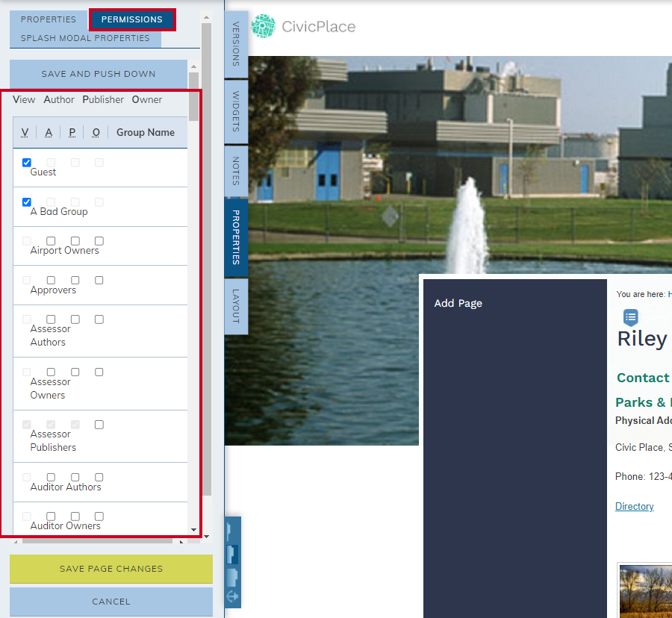Check Owner permission for Auditor Authors
Image resolution: width=672 pixels, height=618 pixels.
[99, 477]
